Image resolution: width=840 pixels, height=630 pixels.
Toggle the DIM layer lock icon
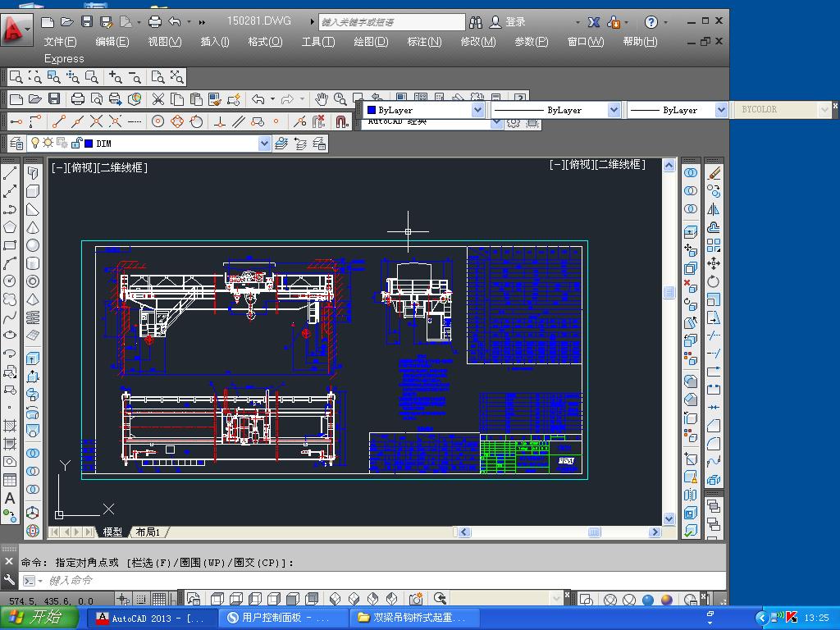(76, 144)
